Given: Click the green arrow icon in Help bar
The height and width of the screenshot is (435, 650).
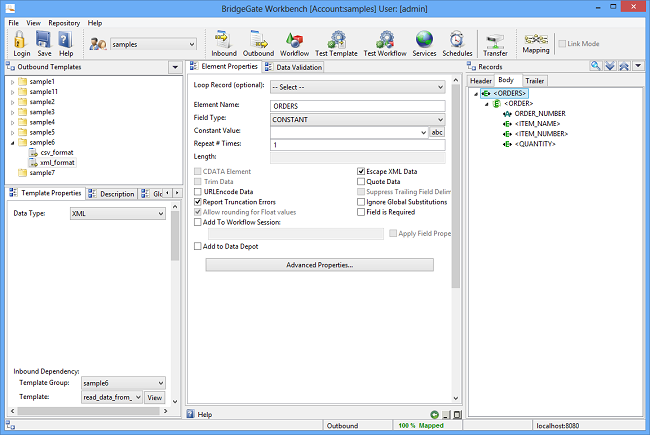Looking at the screenshot, I should tap(434, 414).
